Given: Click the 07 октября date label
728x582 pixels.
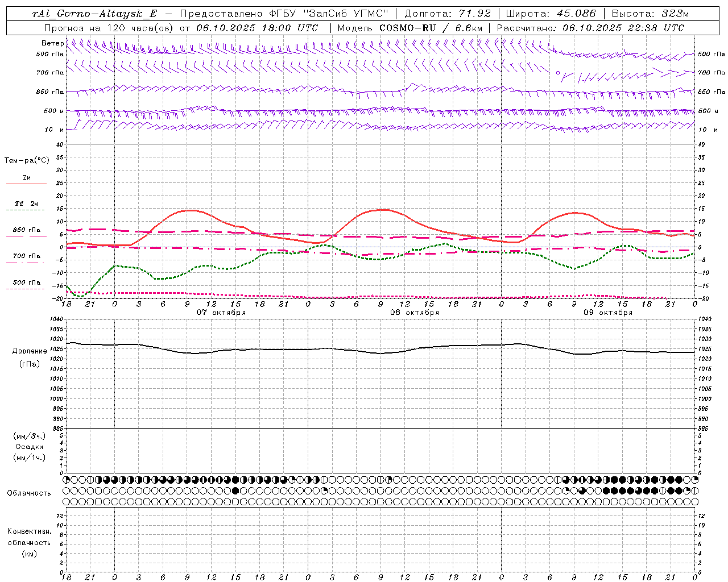Looking at the screenshot, I should 221,313.
